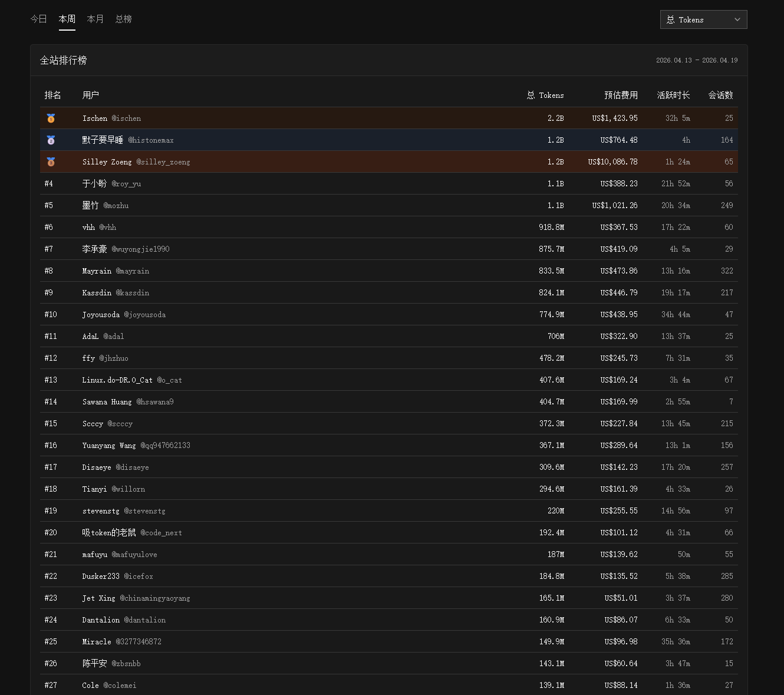The image size is (784, 695).
Task: Click the 706M tokens cell for AdaL
Action: (x=555, y=337)
